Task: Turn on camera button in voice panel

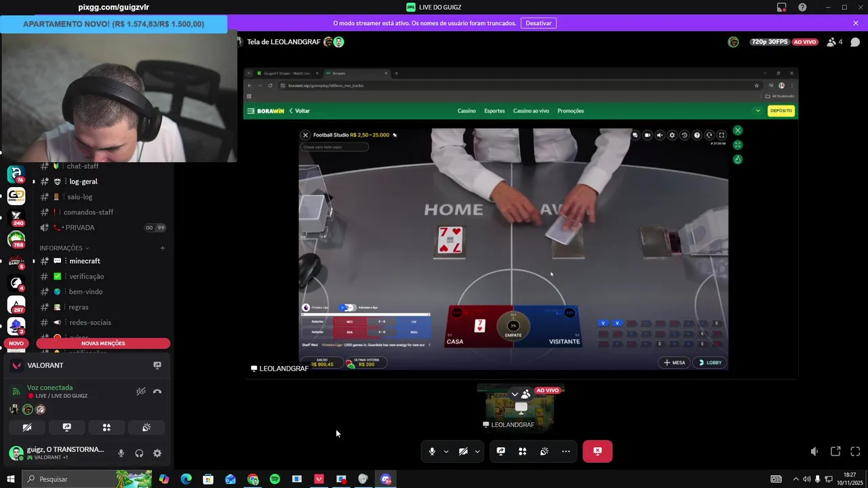Action: click(x=27, y=428)
